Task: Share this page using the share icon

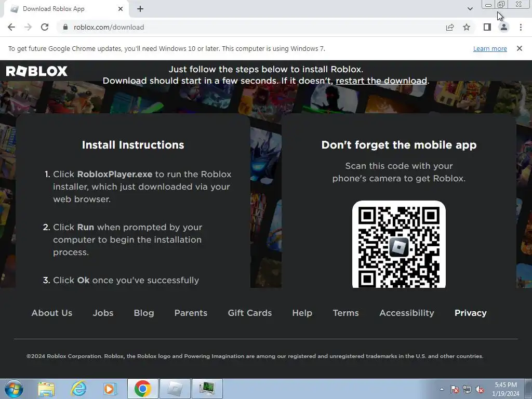Action: 450,27
